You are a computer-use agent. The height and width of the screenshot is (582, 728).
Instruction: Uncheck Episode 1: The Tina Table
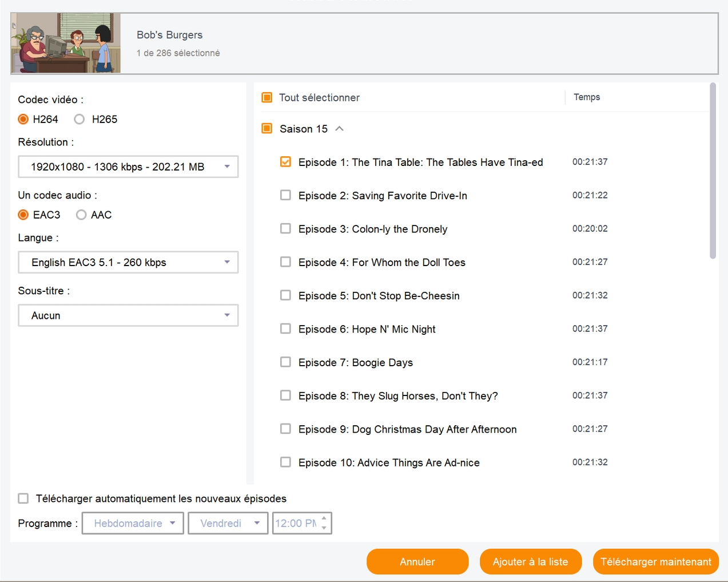285,162
